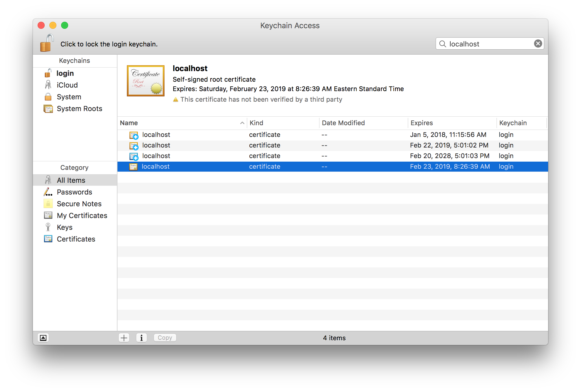Click the Keys category key icon
581x392 pixels.
pyautogui.click(x=48, y=227)
